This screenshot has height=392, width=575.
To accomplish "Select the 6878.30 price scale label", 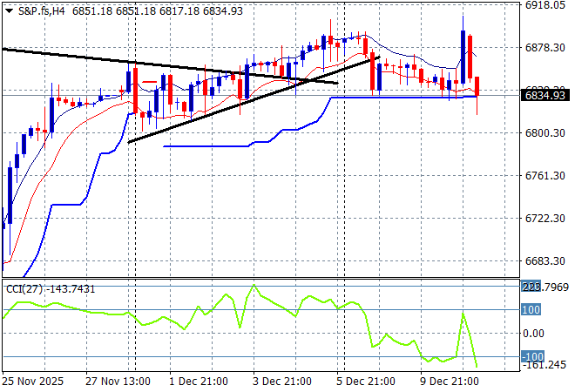I will point(545,48).
